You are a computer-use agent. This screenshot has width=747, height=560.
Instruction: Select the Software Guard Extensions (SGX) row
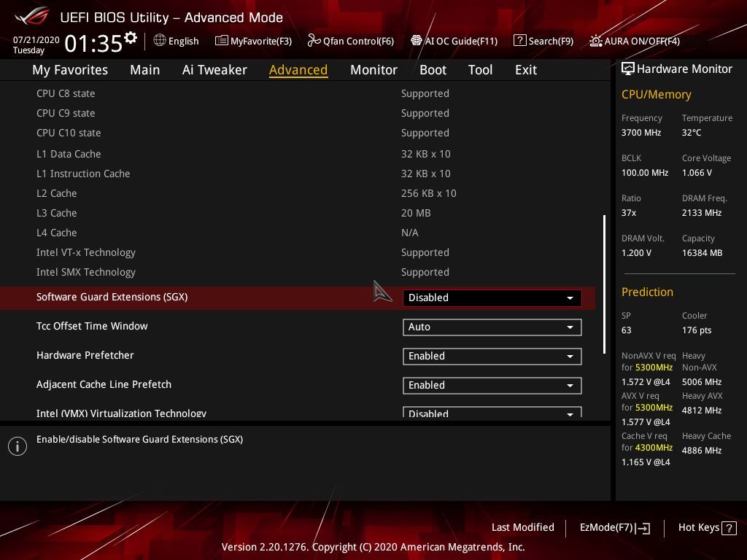(x=298, y=297)
